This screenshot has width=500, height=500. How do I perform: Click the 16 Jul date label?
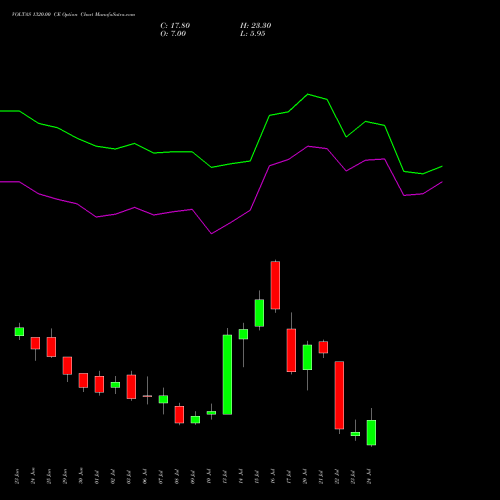pos(273,476)
